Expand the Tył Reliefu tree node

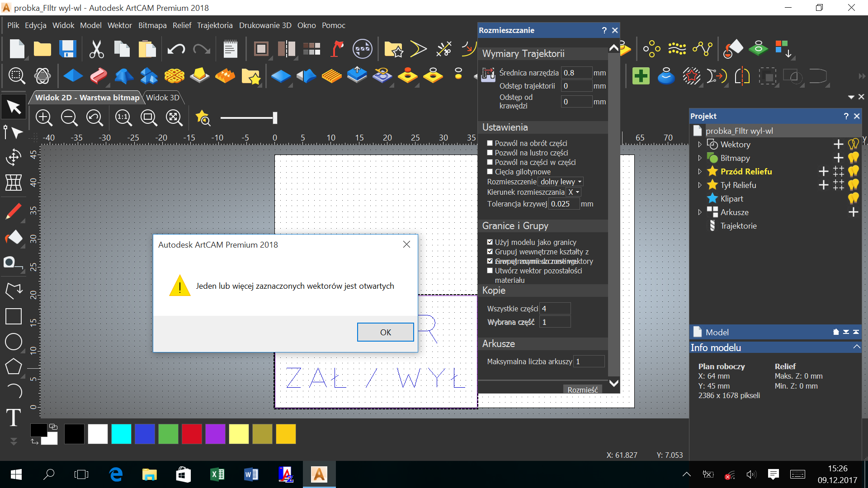(700, 185)
